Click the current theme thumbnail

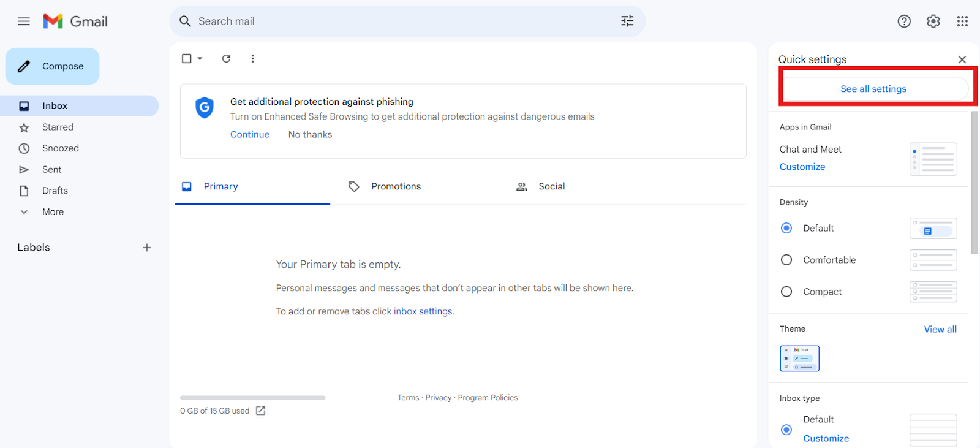pos(799,359)
